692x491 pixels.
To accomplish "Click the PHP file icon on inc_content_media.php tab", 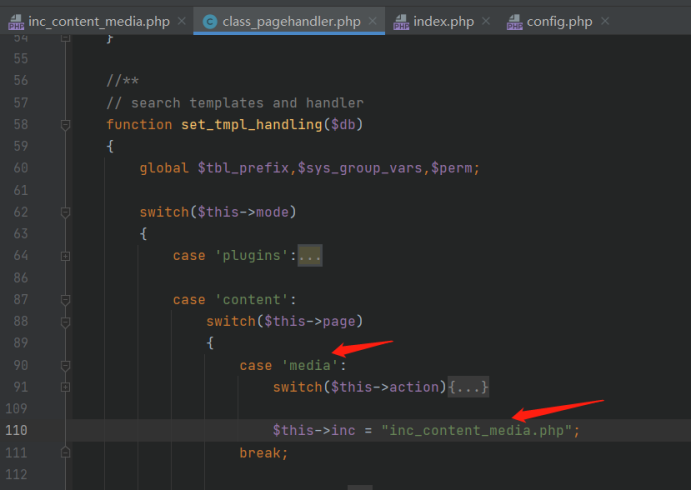I will (x=16, y=22).
